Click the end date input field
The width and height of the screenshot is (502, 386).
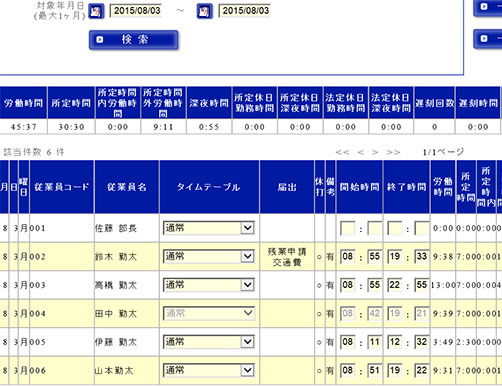[x=245, y=11]
